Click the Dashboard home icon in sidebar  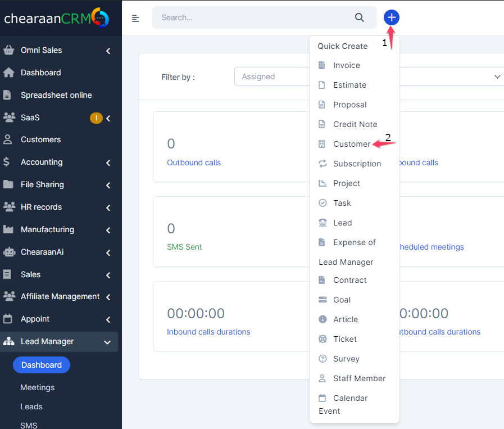[x=8, y=73]
